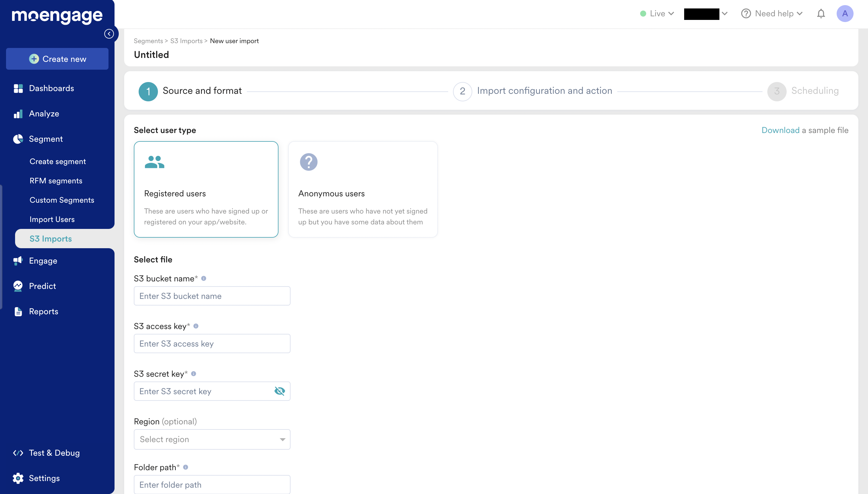Click the Engage megaphone icon

[18, 261]
